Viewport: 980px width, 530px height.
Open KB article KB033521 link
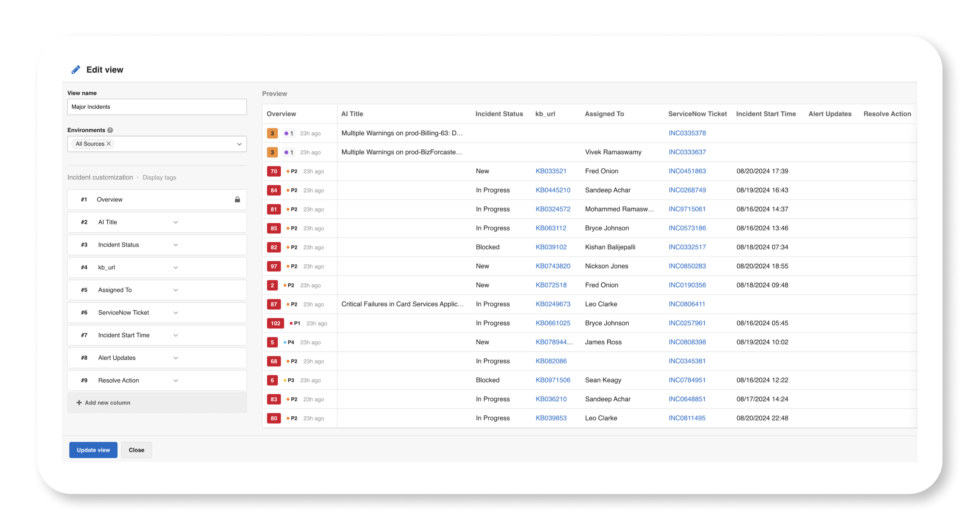pos(551,171)
